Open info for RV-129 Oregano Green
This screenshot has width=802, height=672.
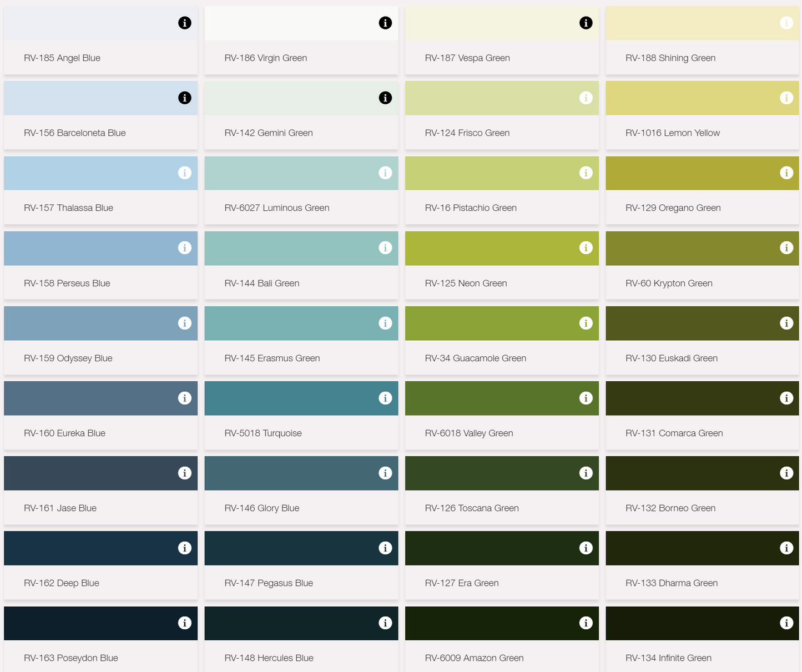tap(786, 173)
